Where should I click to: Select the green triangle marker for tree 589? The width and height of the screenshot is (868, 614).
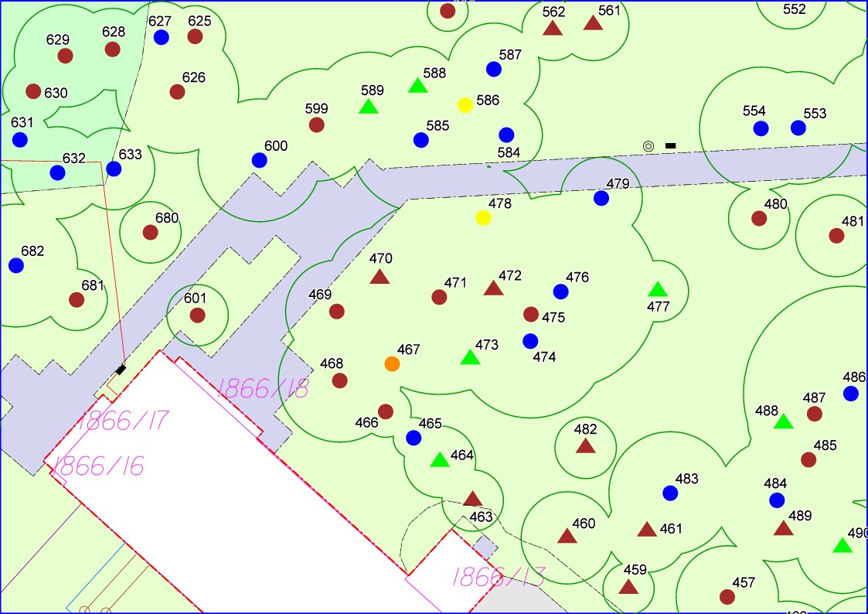[369, 107]
